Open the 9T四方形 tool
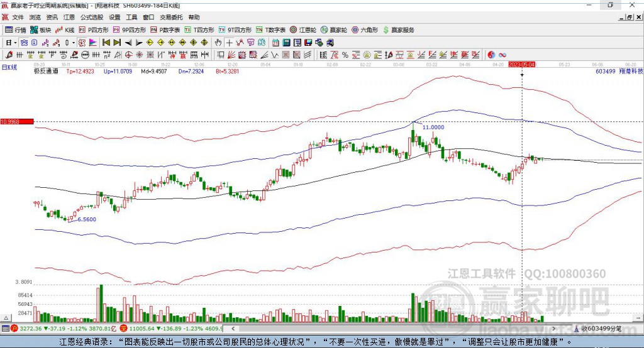The image size is (644, 348). 235,30
